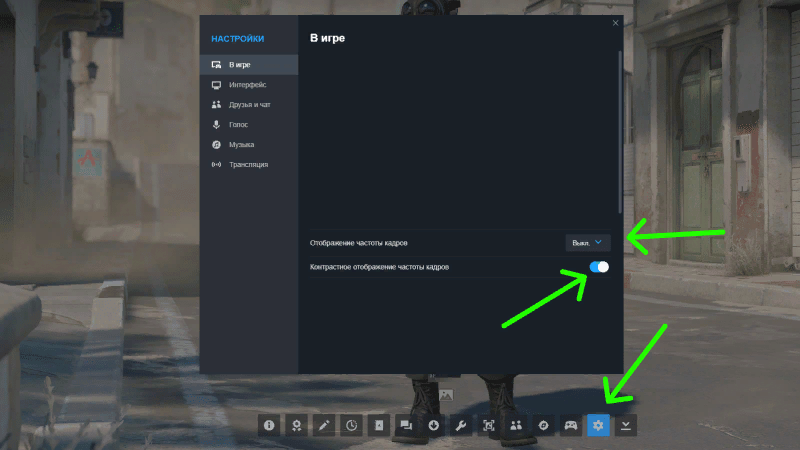Click the НАСТРОЙКИ sidebar heading
Viewport: 800px width, 450px height.
tap(238, 39)
